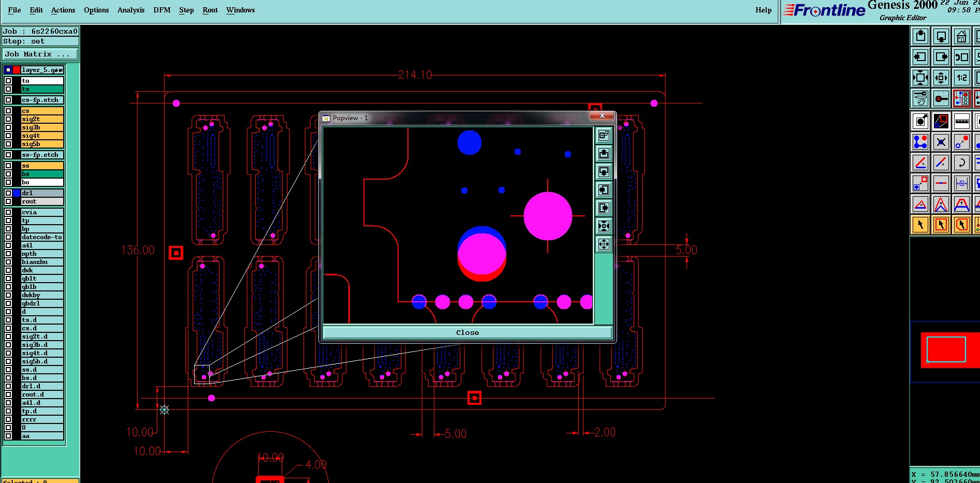The image size is (980, 483).
Task: Toggle the cvia layer checkbox
Action: pos(8,212)
